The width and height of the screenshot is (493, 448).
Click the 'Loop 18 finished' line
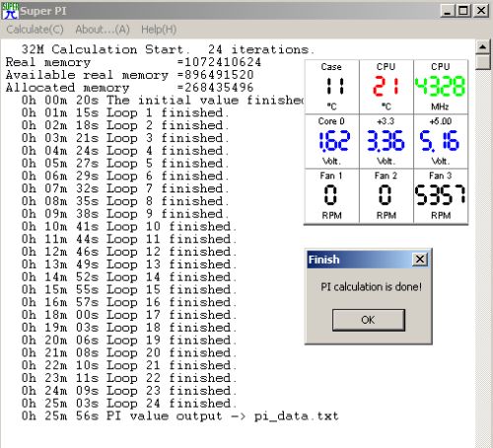click(129, 328)
